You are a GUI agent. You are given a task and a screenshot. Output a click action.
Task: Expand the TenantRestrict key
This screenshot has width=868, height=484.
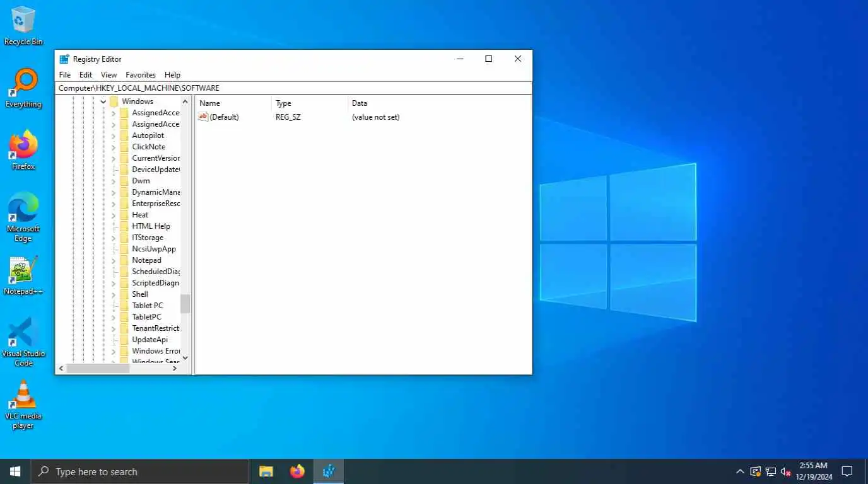(114, 328)
